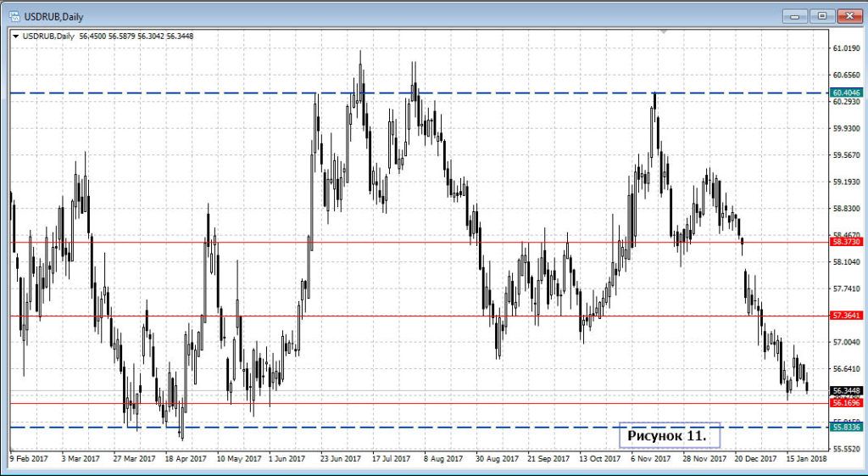
Task: Select the 55.8336 blue price label
Action: (x=847, y=428)
